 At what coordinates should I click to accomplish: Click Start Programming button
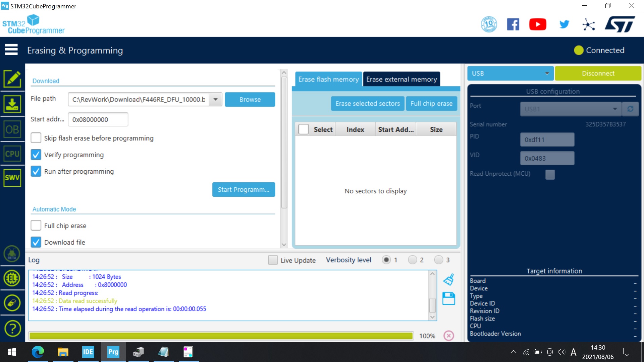pyautogui.click(x=244, y=190)
